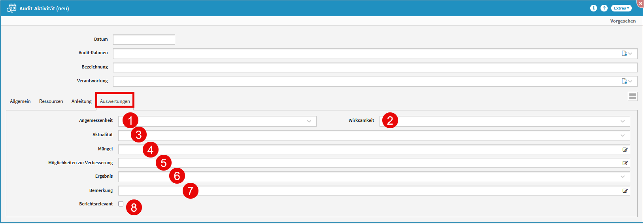Toggle the layout view icon above panel
Viewport: 644px width, 224px height.
633,97
